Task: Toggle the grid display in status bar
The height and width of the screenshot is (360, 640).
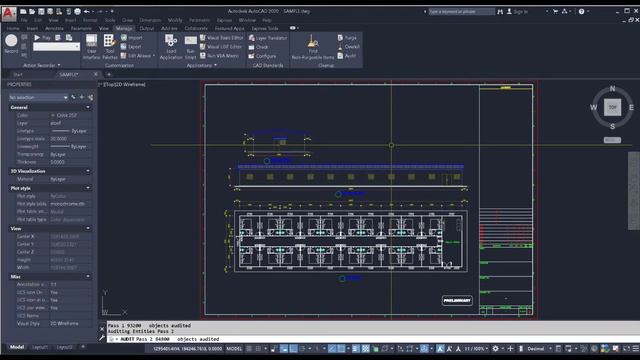Action: [249, 349]
